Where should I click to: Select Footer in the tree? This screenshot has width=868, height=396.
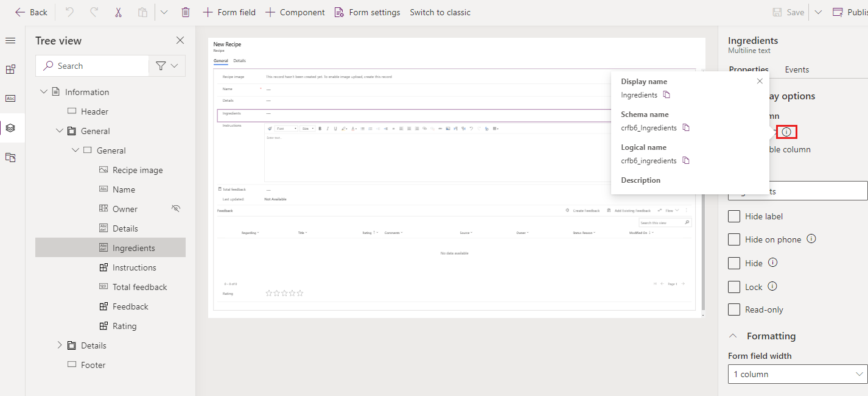(x=93, y=365)
